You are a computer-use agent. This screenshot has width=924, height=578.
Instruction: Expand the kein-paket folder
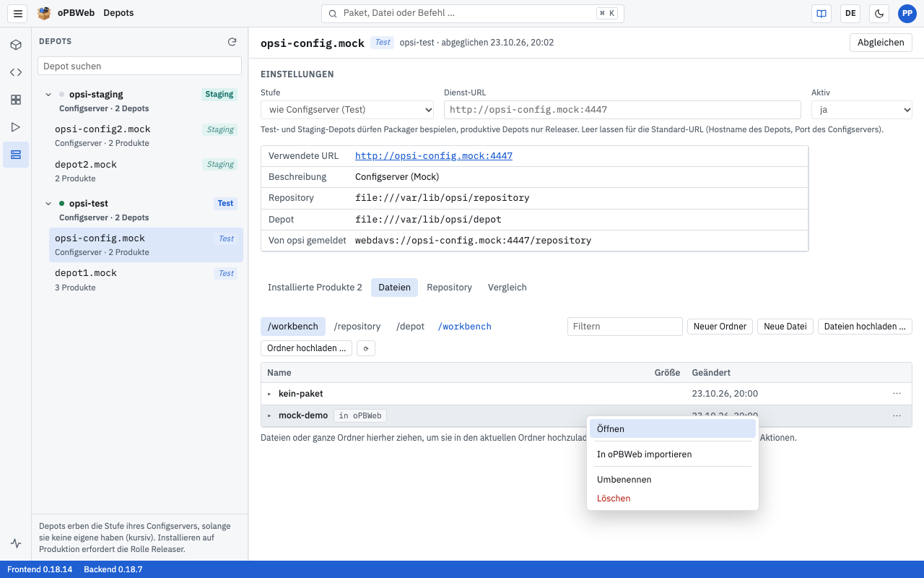pos(270,394)
